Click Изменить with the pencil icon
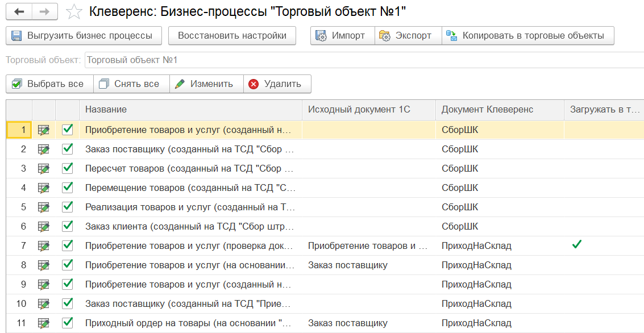This screenshot has height=333, width=644. pos(206,84)
